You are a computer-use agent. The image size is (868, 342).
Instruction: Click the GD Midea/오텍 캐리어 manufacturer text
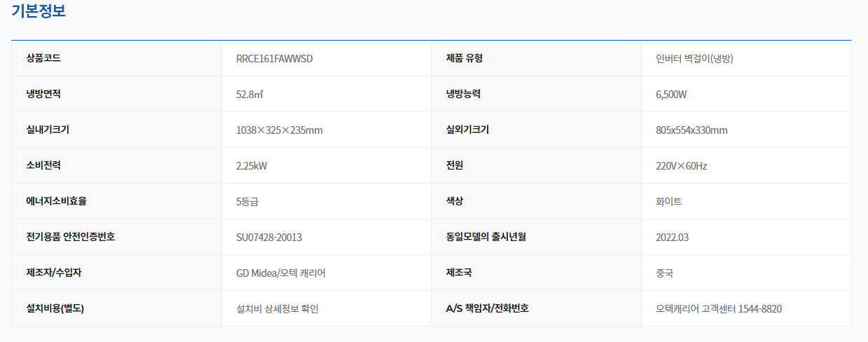[281, 273]
